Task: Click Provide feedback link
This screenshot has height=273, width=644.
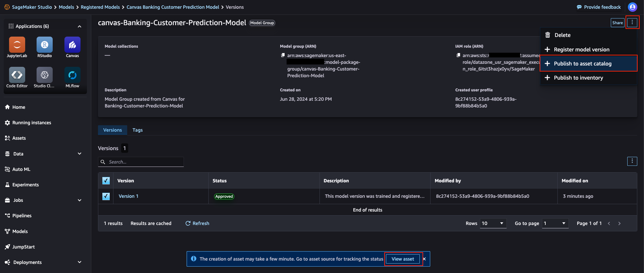Action: tap(599, 7)
